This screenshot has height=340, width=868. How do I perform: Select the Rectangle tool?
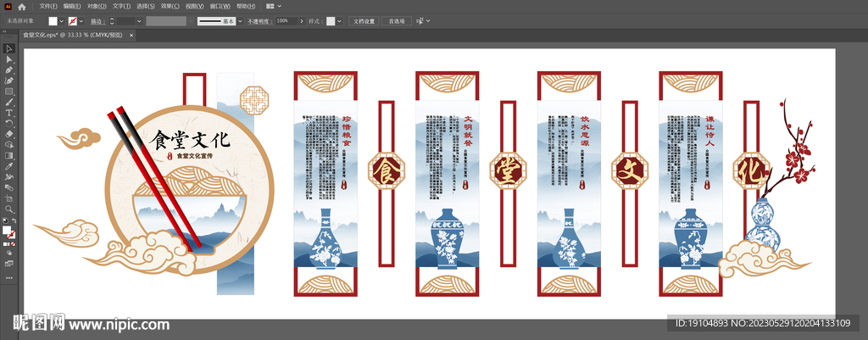point(8,92)
